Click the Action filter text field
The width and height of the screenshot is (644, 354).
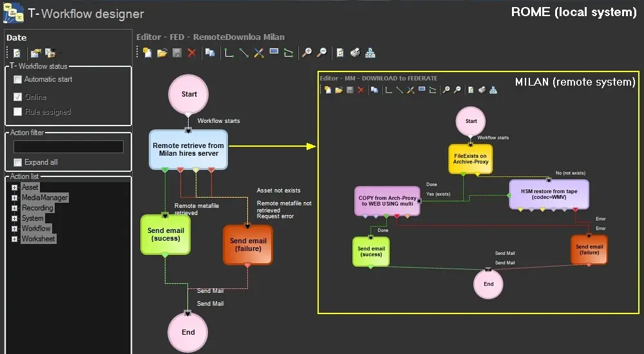click(x=68, y=147)
